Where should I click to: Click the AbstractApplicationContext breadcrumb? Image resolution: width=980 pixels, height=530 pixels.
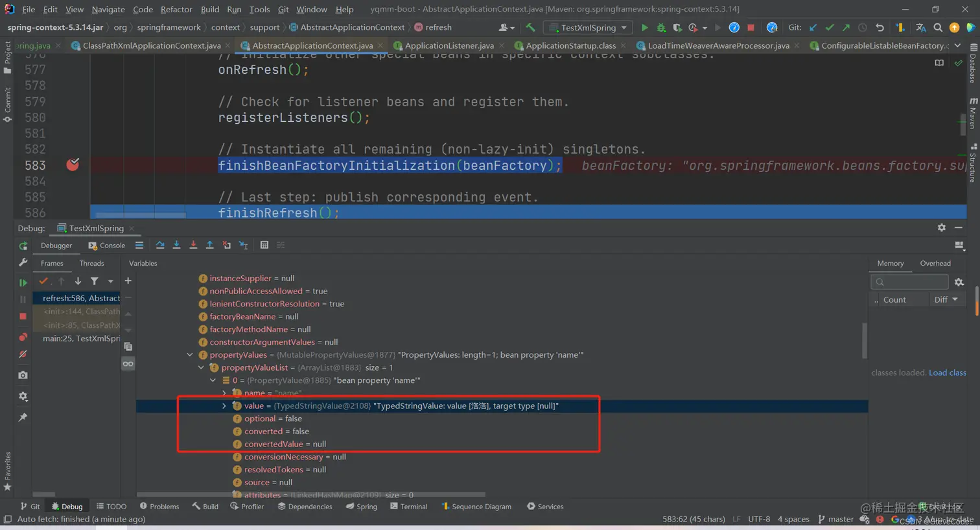(347, 27)
